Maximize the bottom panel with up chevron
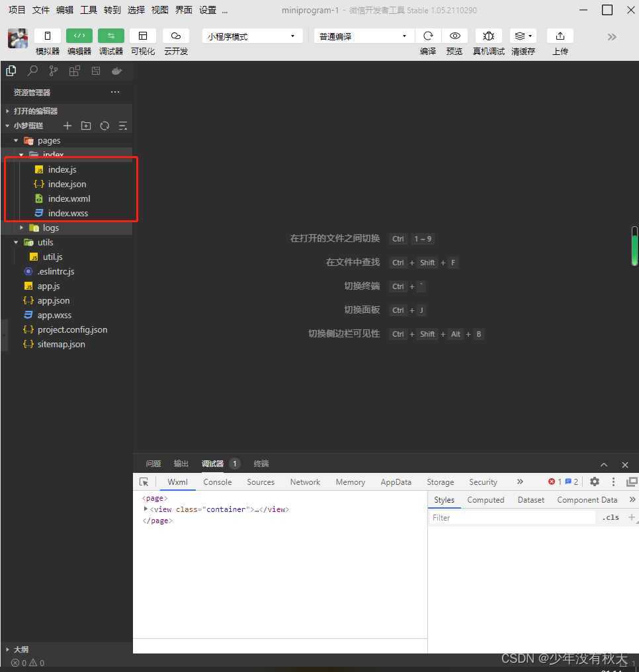639x672 pixels. coord(604,465)
